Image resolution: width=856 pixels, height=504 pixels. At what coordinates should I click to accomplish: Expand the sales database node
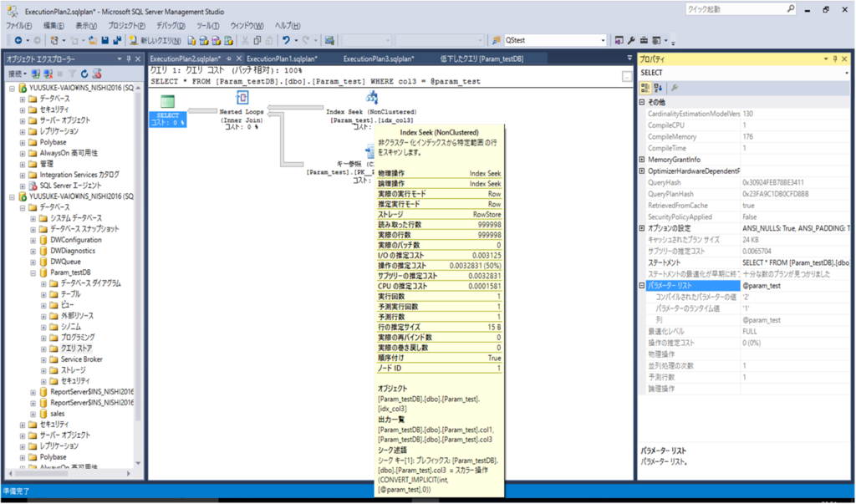tap(33, 414)
